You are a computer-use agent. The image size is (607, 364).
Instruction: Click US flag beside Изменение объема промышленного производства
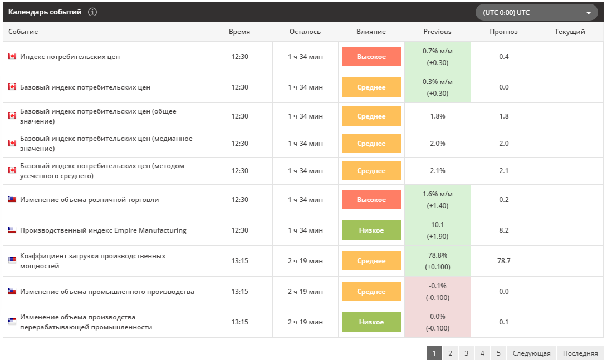point(12,291)
